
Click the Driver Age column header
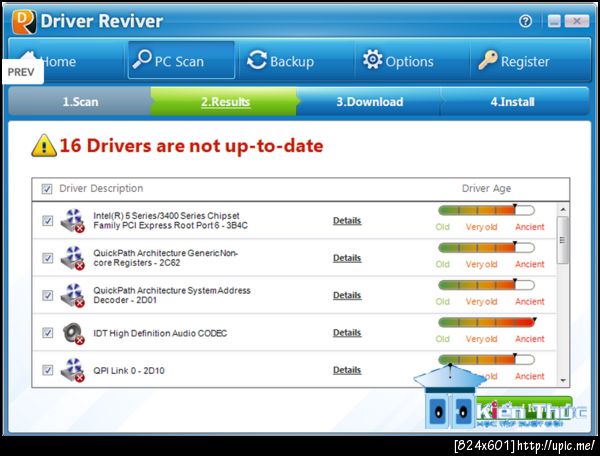[486, 188]
